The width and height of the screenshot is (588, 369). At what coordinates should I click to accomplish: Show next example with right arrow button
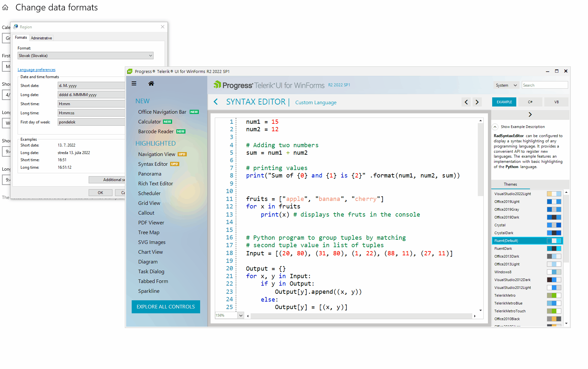(477, 102)
